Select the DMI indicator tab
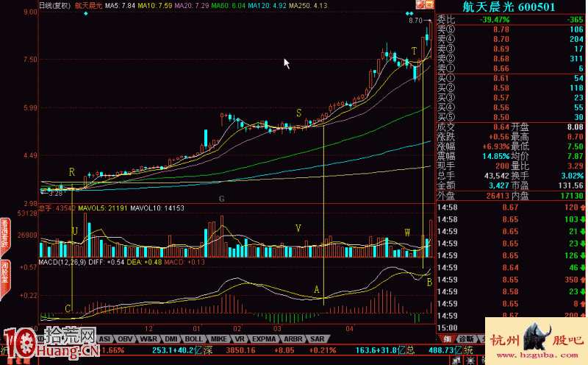Viewport: 588px width, 365px height. click(x=171, y=339)
